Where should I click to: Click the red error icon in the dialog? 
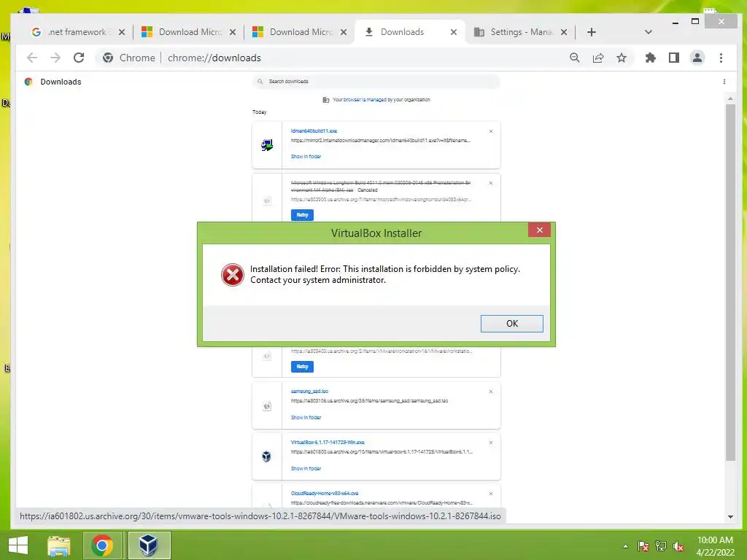click(x=233, y=275)
